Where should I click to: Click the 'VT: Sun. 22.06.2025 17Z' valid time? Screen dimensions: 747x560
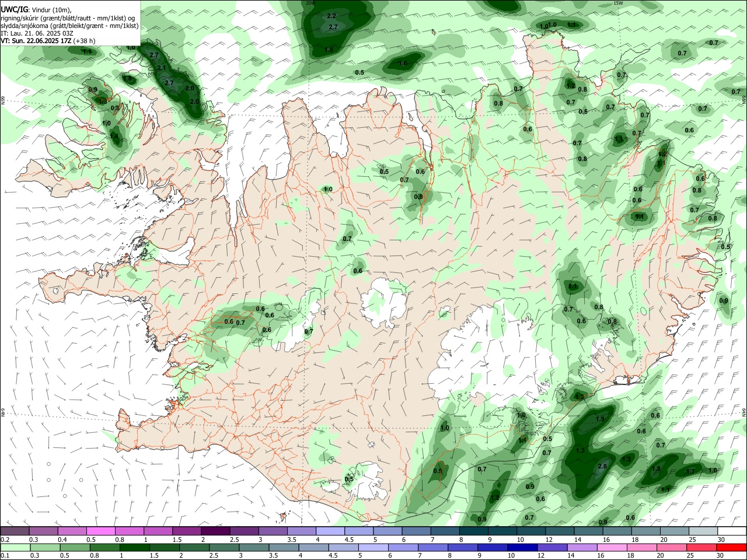click(36, 41)
